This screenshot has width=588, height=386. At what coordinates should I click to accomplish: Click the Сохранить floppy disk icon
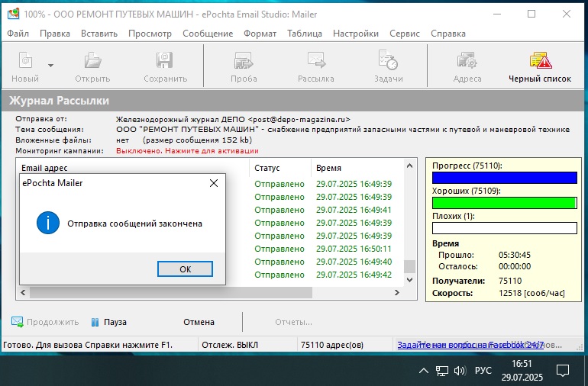pyautogui.click(x=165, y=60)
